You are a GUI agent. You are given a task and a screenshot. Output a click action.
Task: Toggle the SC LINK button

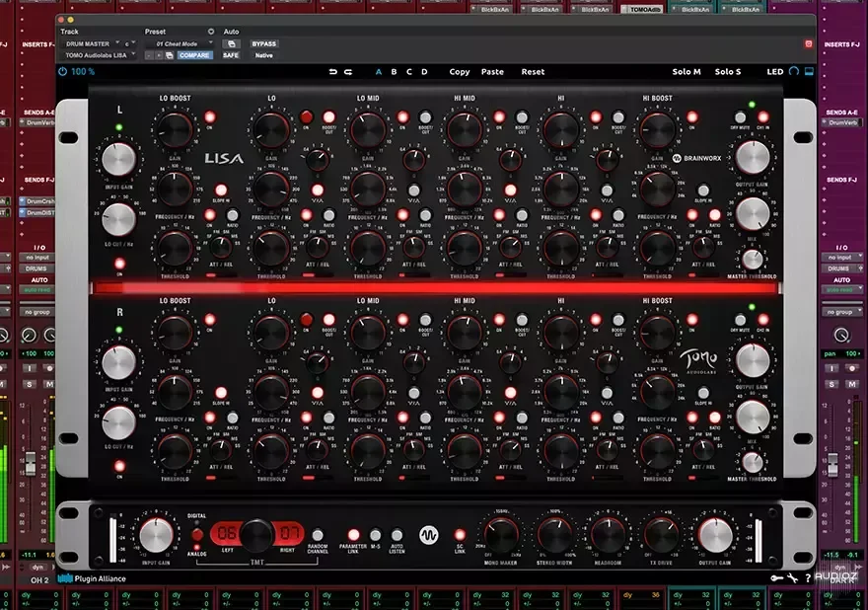[x=460, y=535]
